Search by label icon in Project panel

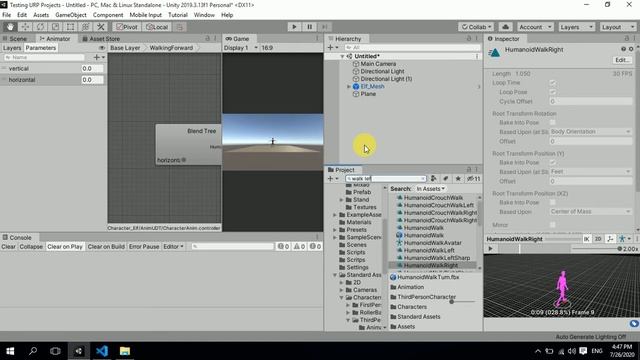click(x=446, y=179)
